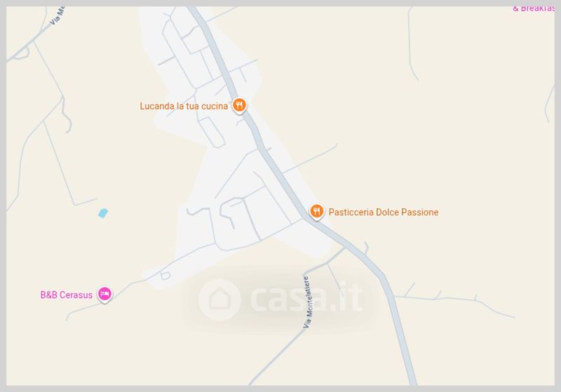
Task: Open the Pasticceria Dolce Passione restaurant marker
Action: point(316,212)
